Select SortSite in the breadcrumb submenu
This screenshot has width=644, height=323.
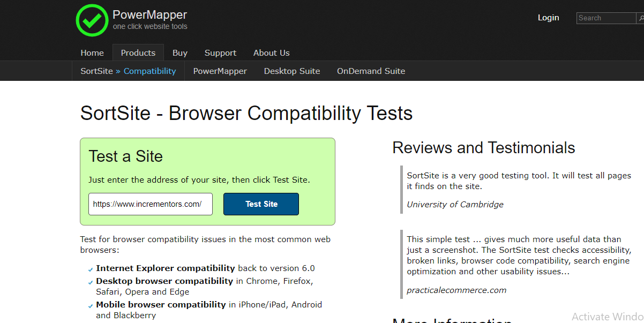[97, 71]
